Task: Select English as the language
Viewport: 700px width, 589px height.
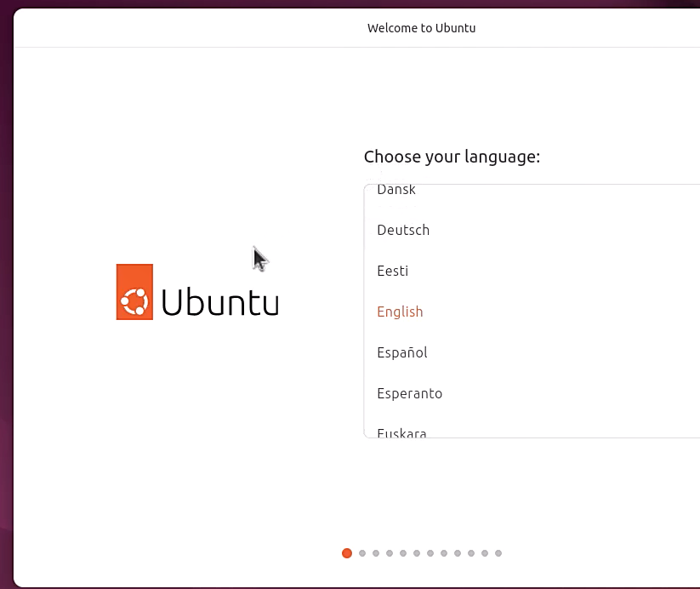Action: [x=400, y=312]
